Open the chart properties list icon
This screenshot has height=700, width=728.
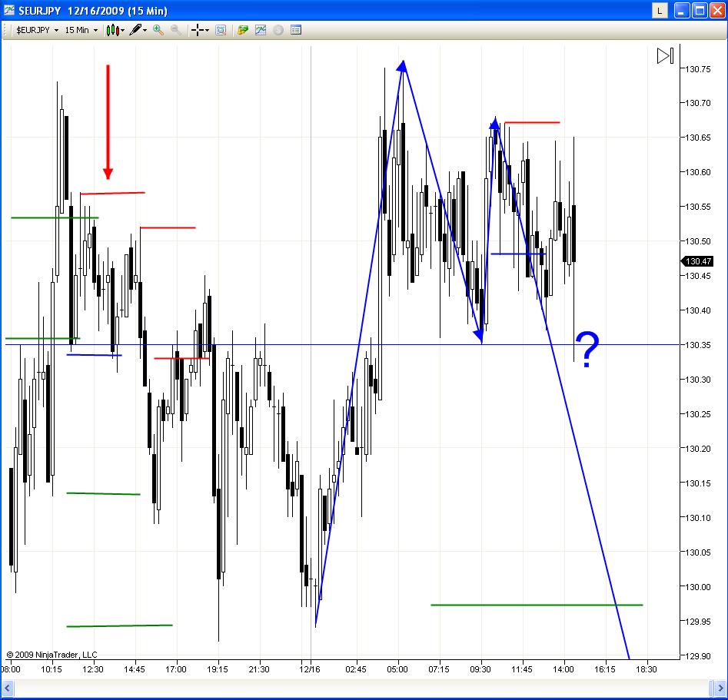point(296,30)
